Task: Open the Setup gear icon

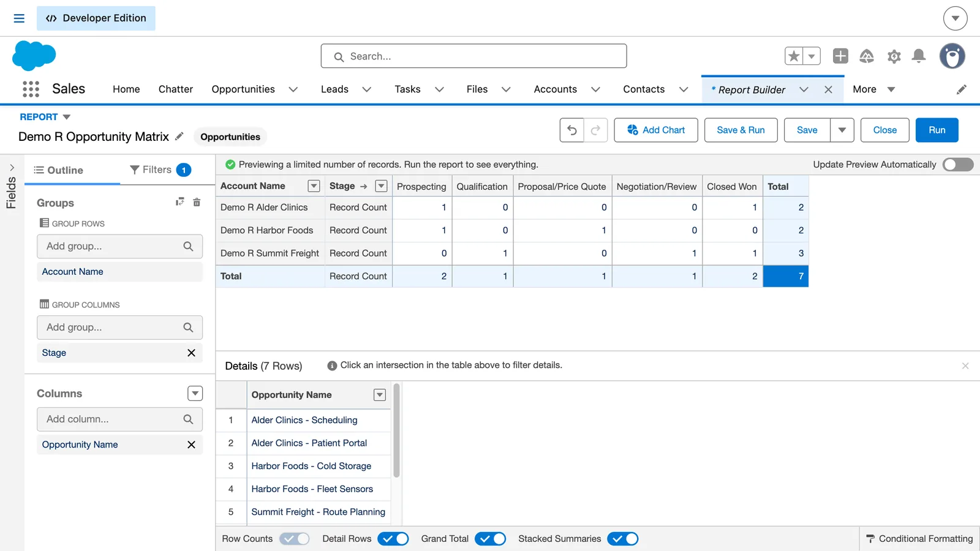Action: tap(894, 56)
